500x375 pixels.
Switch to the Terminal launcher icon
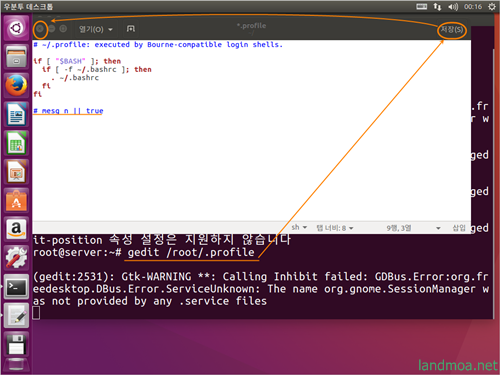[16, 287]
